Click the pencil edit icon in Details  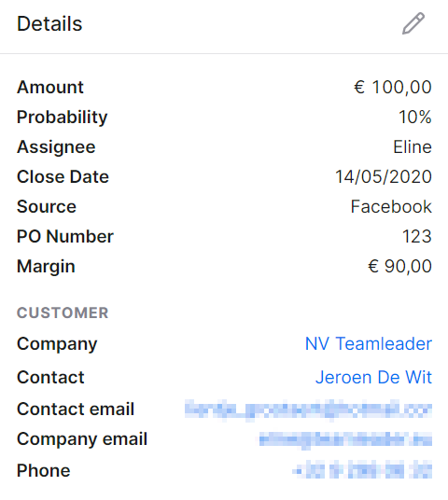coord(413,23)
